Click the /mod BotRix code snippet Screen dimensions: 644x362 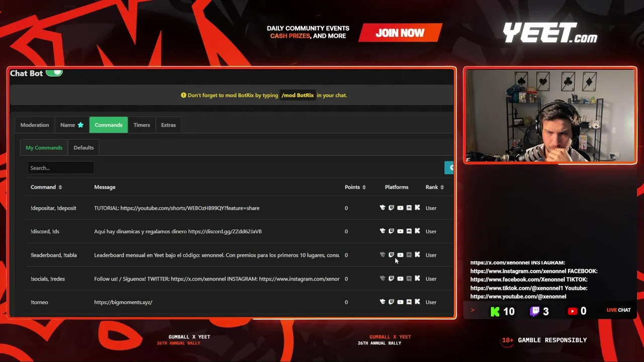coord(297,95)
